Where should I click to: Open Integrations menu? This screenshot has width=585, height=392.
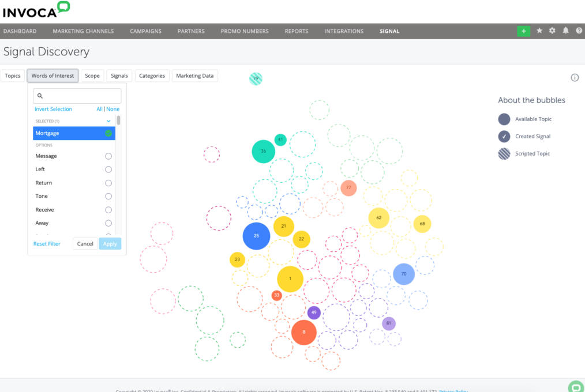[344, 31]
